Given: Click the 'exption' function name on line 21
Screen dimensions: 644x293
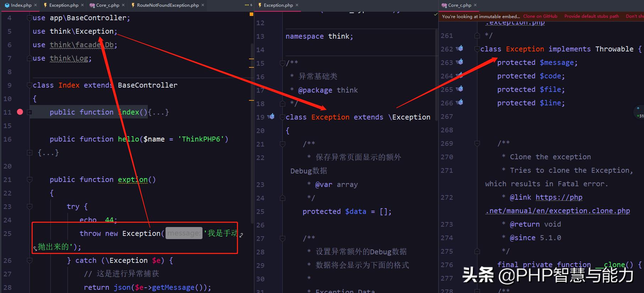Looking at the screenshot, I should tap(132, 179).
